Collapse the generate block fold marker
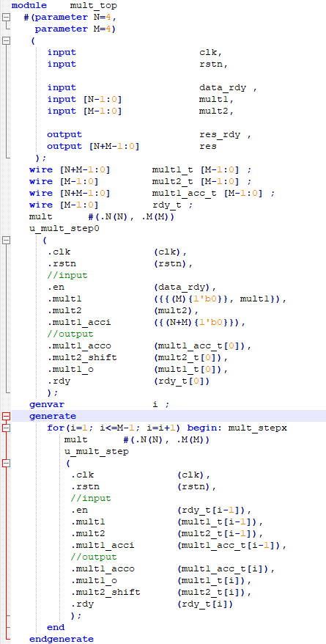This screenshot has width=326, height=644. point(6,417)
